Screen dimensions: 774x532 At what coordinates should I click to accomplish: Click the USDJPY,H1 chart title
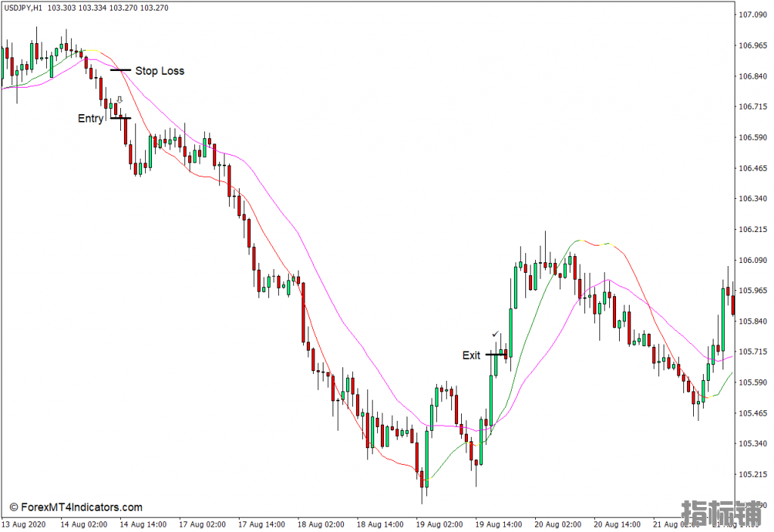(x=23, y=8)
